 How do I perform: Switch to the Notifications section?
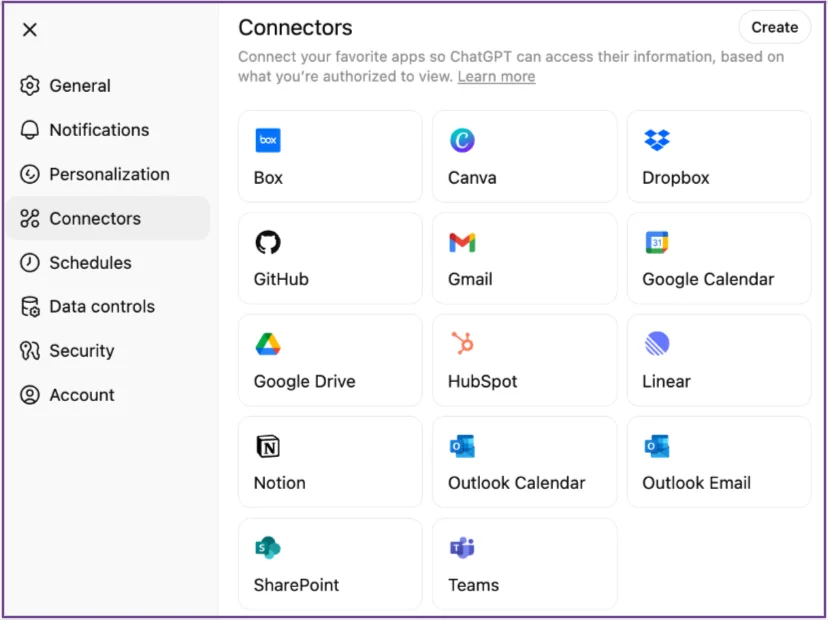tap(98, 130)
